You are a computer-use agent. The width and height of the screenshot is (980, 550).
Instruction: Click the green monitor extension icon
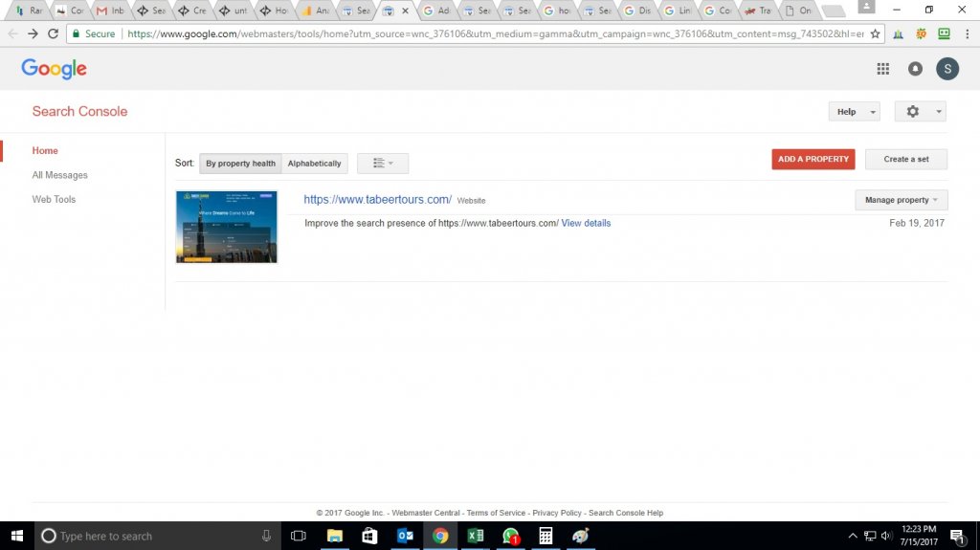[944, 33]
